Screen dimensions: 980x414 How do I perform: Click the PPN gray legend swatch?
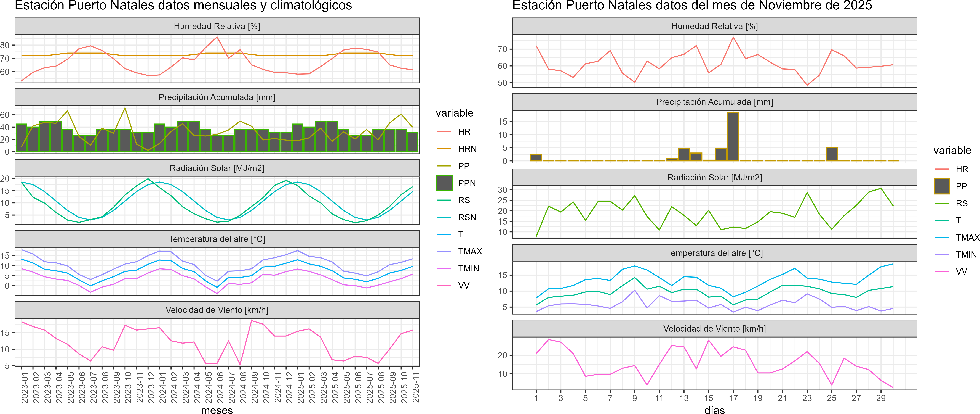pos(444,183)
